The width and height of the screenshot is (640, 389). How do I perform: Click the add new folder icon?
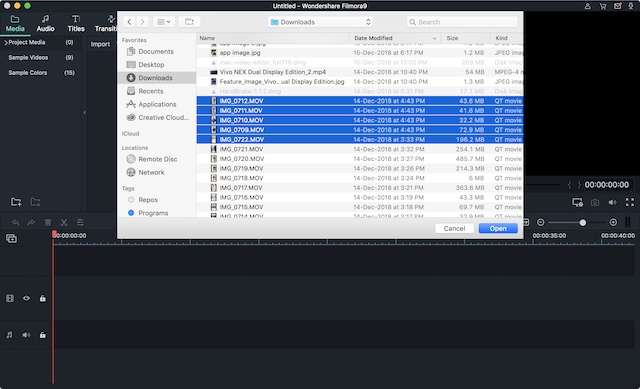pyautogui.click(x=16, y=202)
